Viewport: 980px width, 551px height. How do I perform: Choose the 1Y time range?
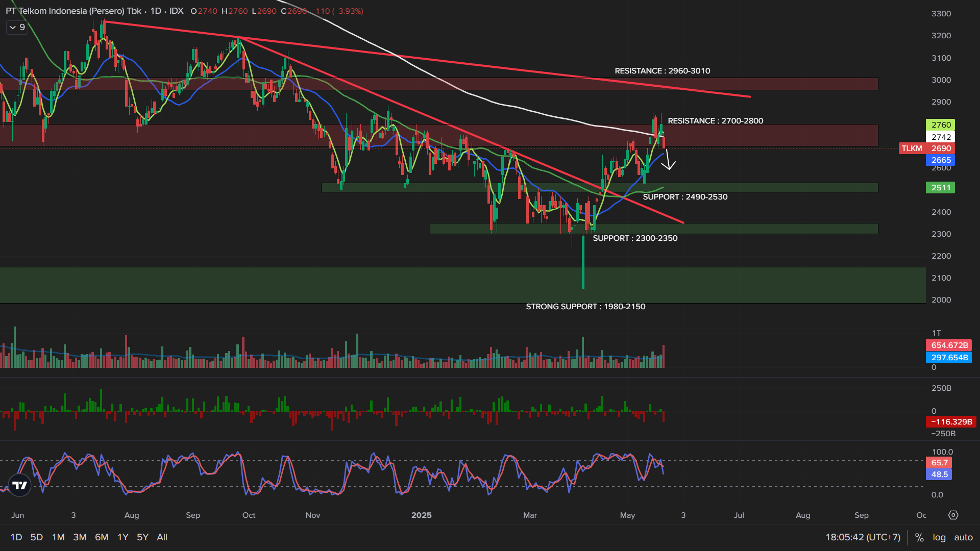pos(123,537)
